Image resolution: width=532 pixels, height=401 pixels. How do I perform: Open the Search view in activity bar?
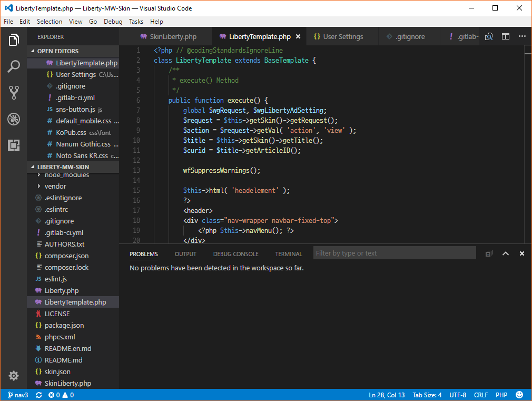(x=14, y=66)
